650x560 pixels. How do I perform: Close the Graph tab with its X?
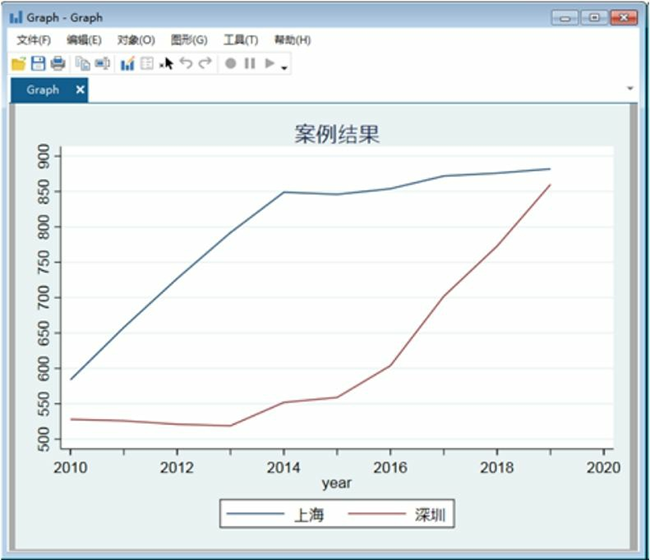(80, 90)
